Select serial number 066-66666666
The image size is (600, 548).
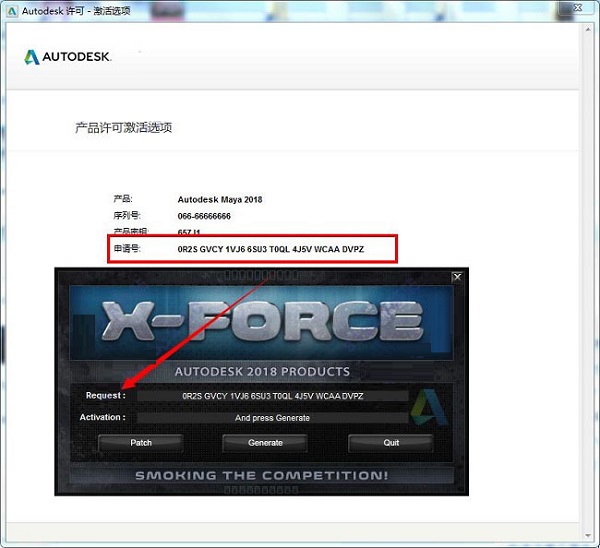point(204,216)
